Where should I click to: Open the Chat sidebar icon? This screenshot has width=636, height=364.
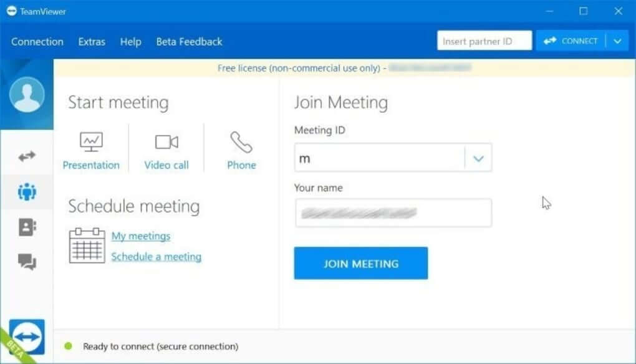click(27, 262)
